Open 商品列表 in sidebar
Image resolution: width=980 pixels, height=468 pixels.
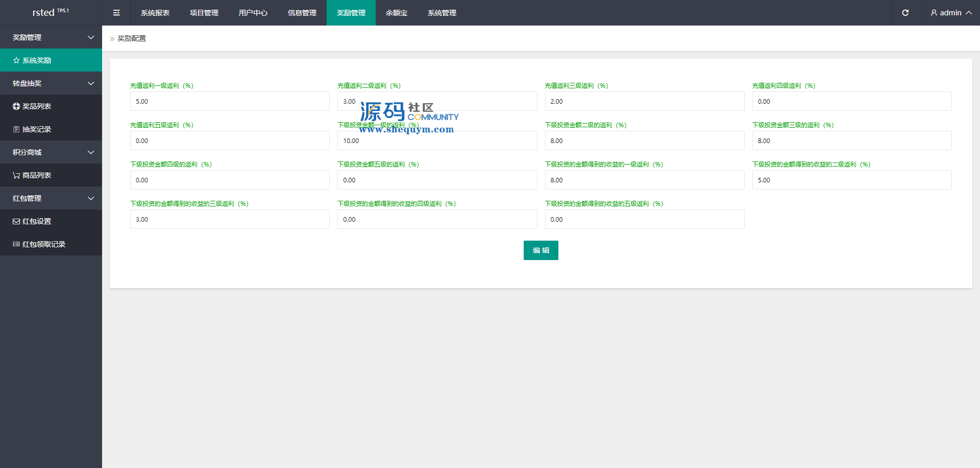[x=51, y=175]
